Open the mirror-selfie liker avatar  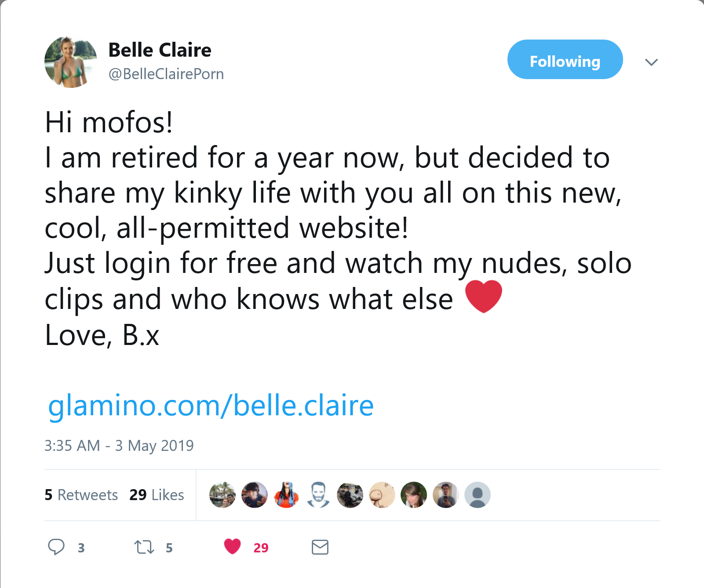pyautogui.click(x=446, y=495)
